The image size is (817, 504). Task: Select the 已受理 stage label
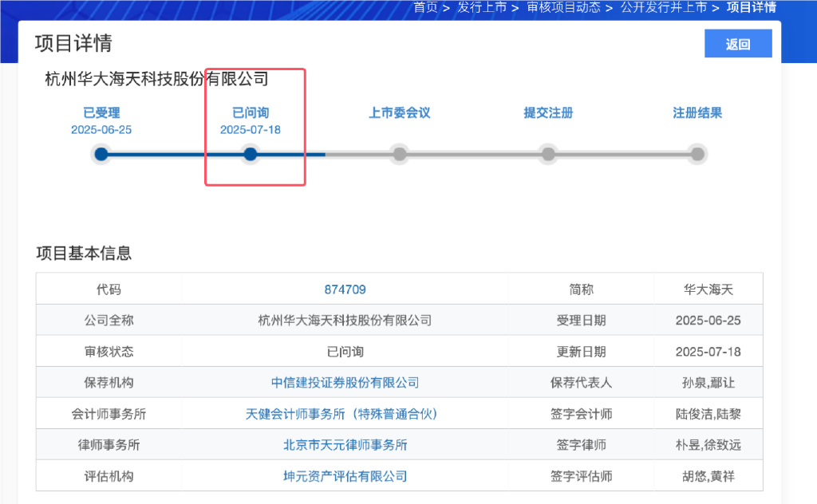pos(101,113)
